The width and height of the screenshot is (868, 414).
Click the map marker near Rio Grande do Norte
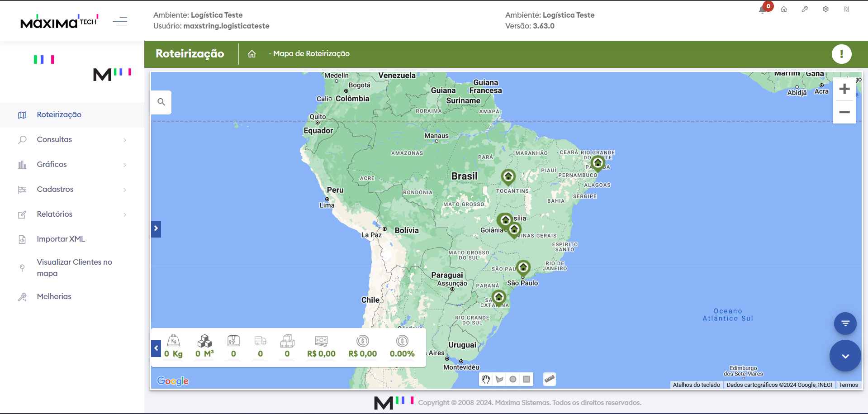click(598, 163)
